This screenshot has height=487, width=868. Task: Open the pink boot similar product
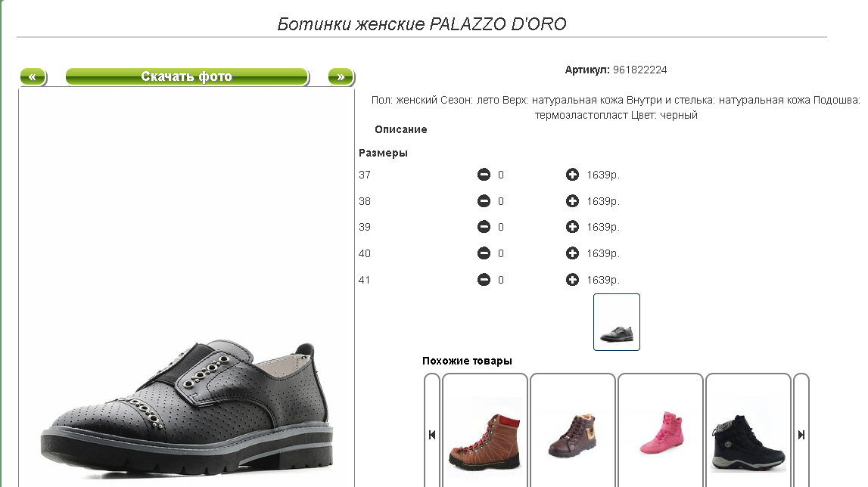pyautogui.click(x=661, y=434)
